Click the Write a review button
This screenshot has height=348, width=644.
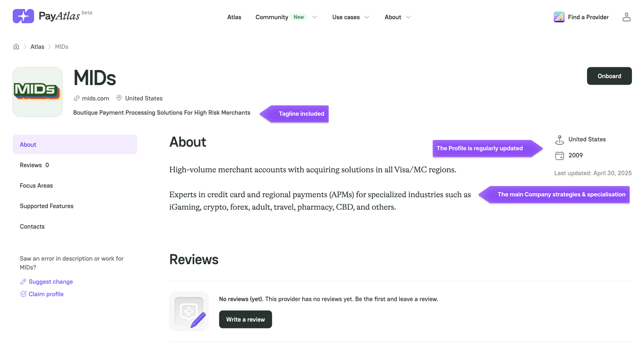[x=245, y=319]
